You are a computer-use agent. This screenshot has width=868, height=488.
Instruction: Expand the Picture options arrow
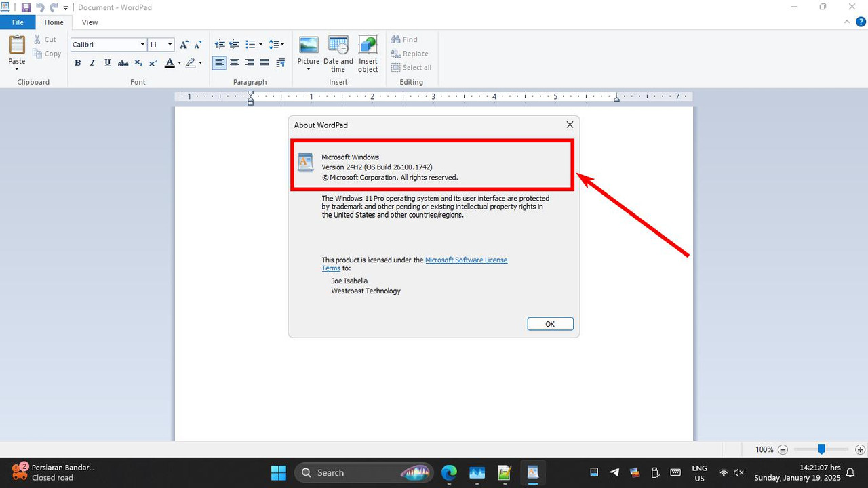(309, 69)
